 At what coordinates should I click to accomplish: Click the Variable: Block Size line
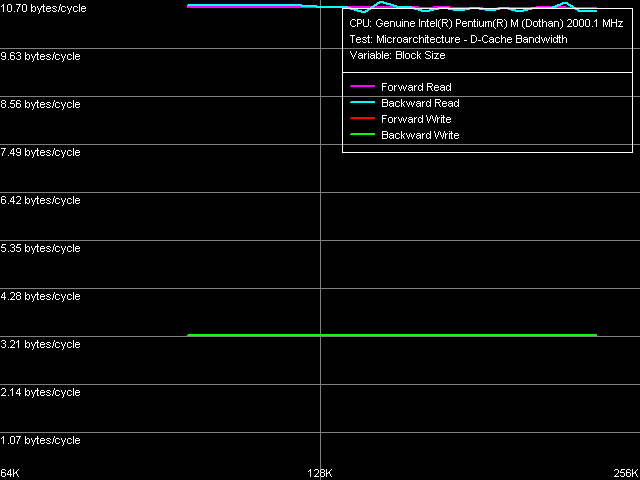coord(397,56)
